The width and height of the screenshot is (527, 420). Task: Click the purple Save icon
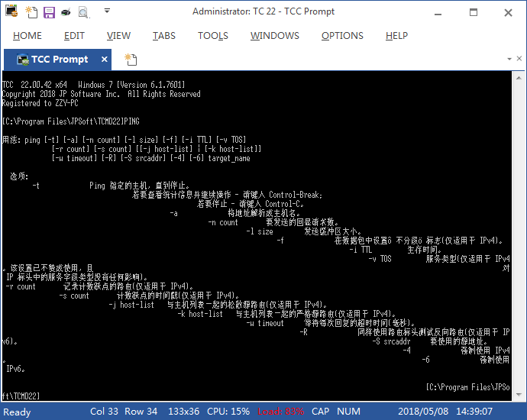(x=49, y=12)
